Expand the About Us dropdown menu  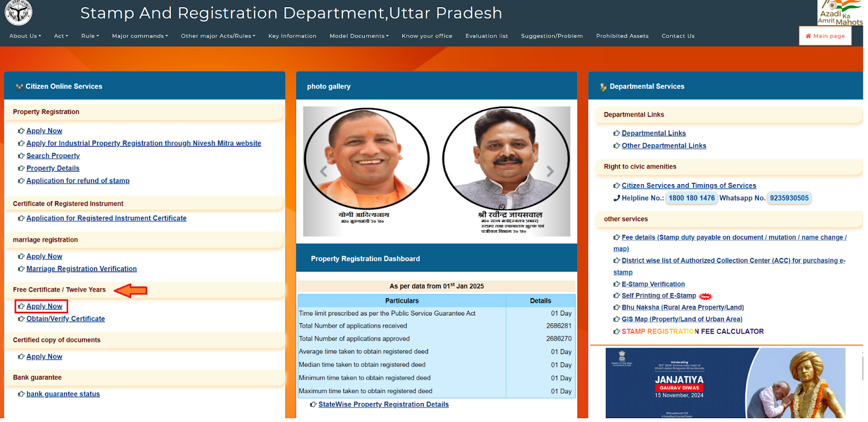point(25,36)
